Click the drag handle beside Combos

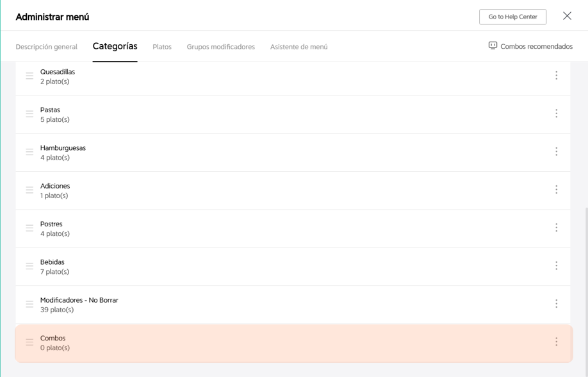[x=29, y=342]
